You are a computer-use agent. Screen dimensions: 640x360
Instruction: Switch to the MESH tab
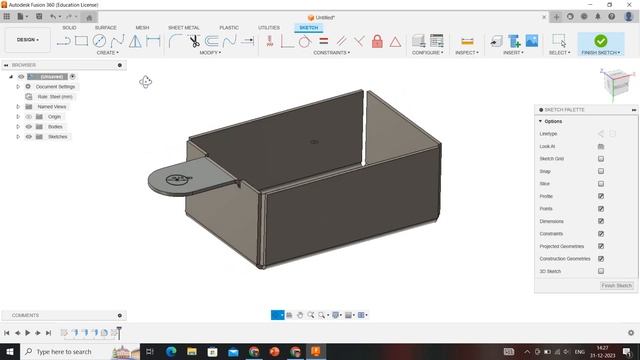[x=142, y=27]
